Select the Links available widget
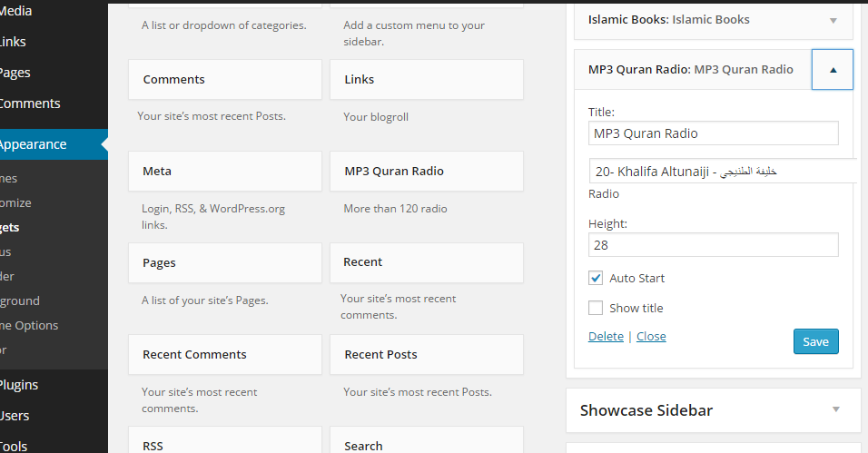This screenshot has width=868, height=453. [426, 80]
